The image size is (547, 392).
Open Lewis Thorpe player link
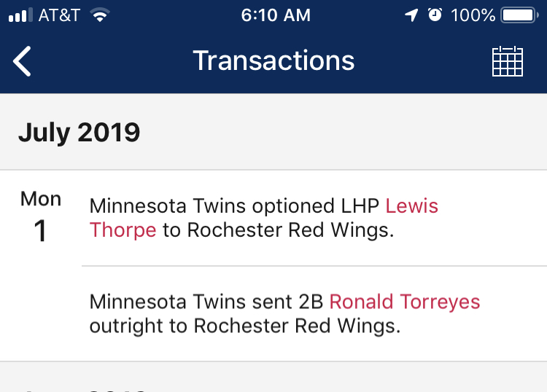[x=411, y=206]
